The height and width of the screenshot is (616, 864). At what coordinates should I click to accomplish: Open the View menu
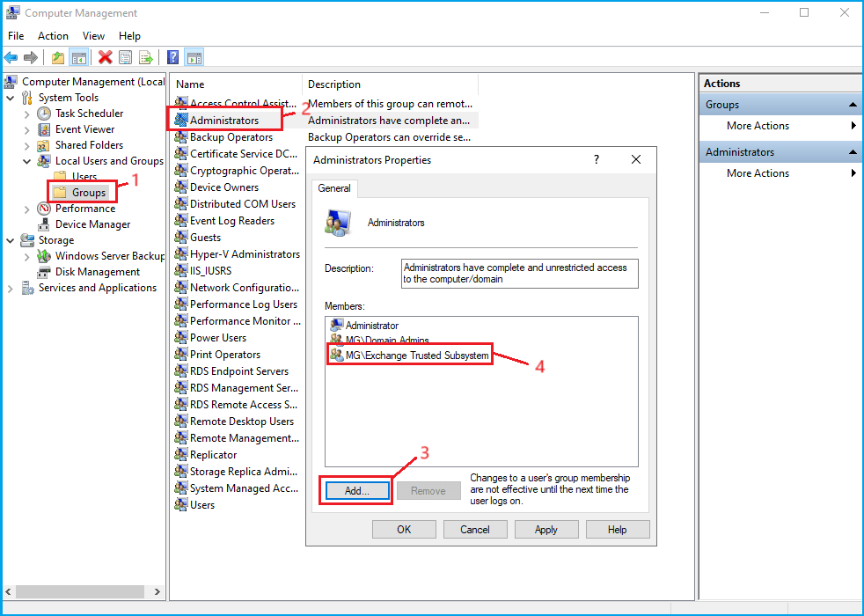93,36
